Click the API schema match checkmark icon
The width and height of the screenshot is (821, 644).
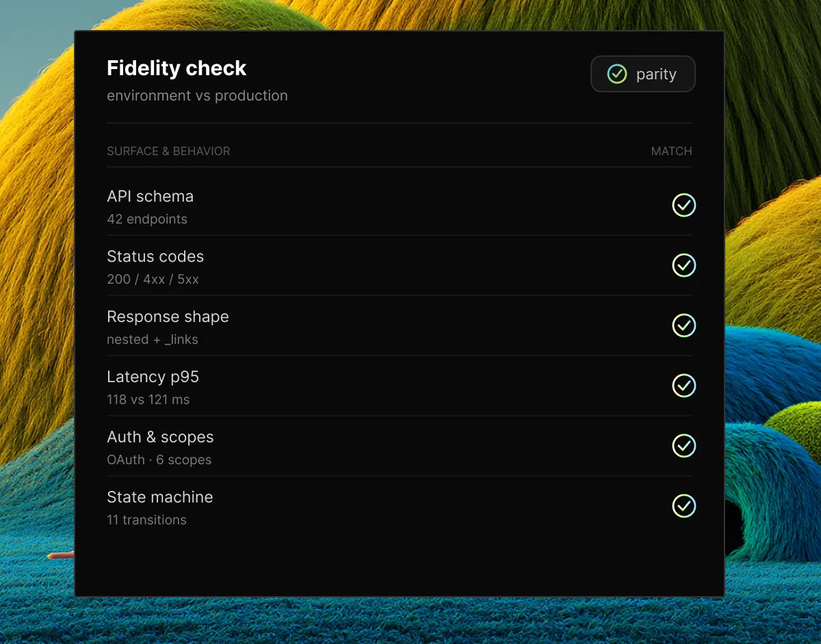click(683, 205)
